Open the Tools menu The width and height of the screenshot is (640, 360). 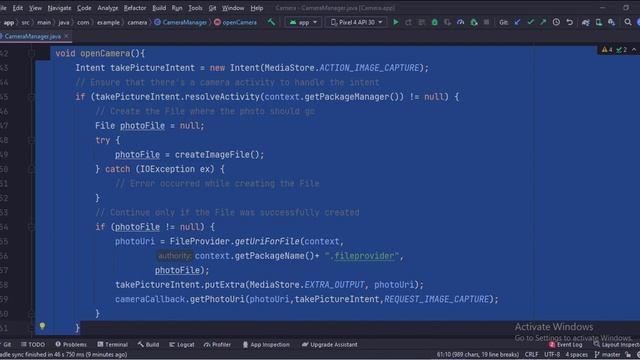195,8
